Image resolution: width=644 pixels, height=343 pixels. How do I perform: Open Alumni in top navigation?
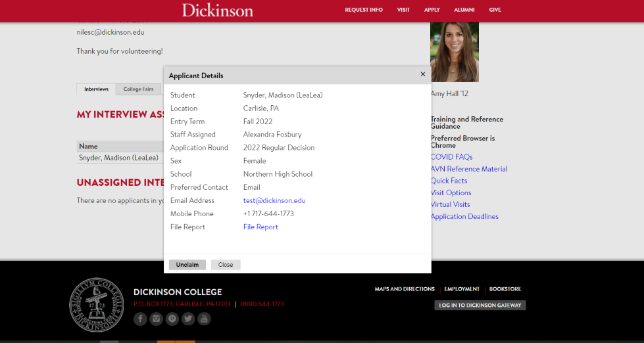click(464, 10)
